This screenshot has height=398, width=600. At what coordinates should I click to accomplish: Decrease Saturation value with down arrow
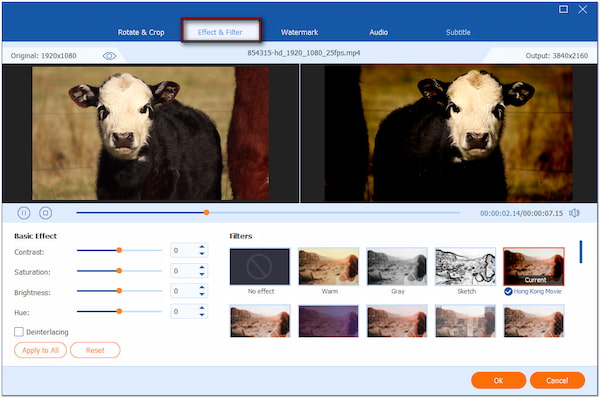pos(202,274)
